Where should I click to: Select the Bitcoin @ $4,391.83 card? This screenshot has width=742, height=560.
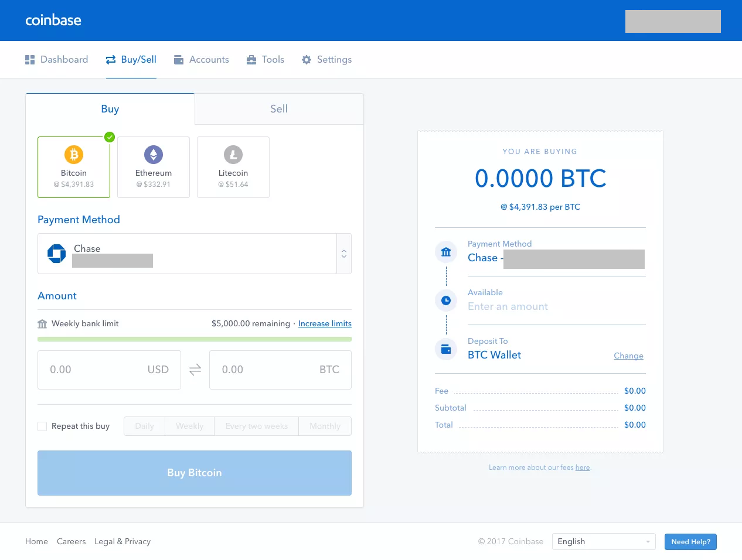74,167
